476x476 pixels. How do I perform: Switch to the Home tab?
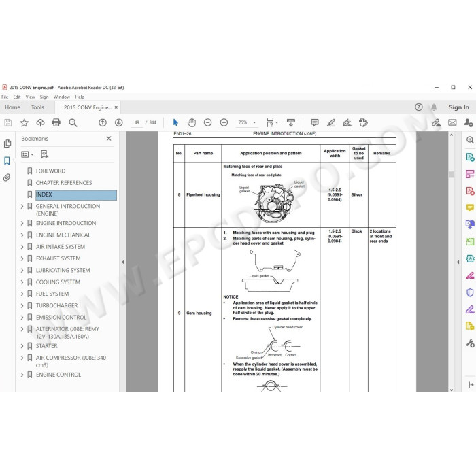pos(12,107)
